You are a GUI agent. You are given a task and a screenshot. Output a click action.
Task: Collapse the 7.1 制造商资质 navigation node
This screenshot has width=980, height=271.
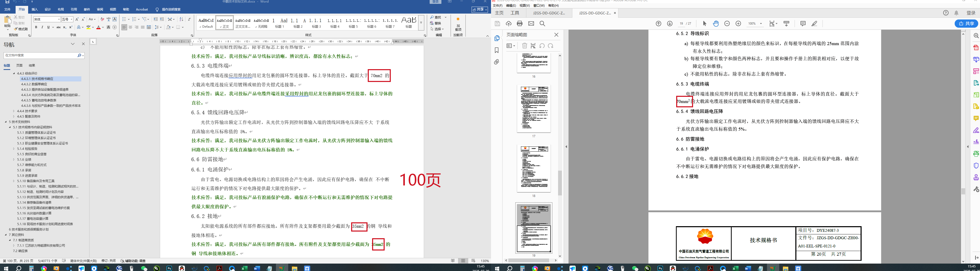point(10,240)
